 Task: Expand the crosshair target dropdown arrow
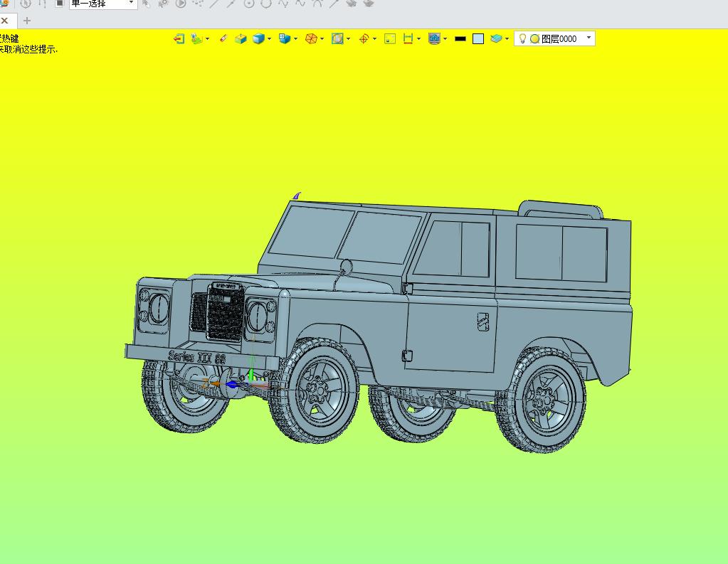click(x=375, y=39)
